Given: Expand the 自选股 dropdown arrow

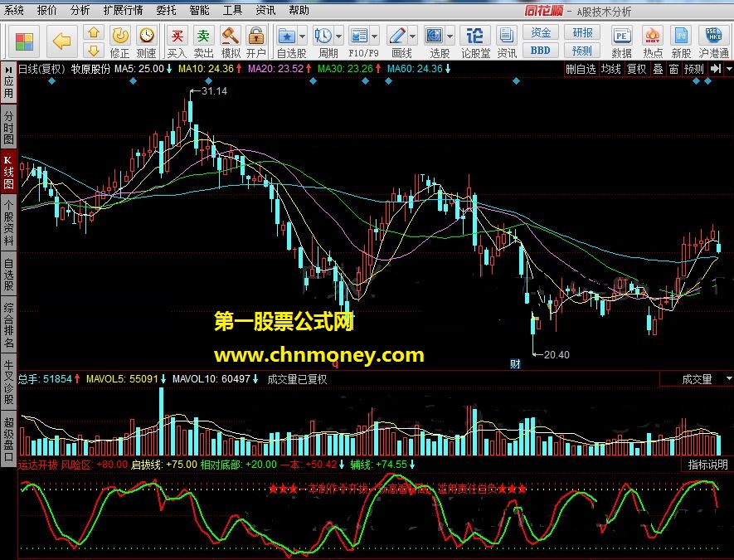Looking at the screenshot, I should pyautogui.click(x=302, y=36).
